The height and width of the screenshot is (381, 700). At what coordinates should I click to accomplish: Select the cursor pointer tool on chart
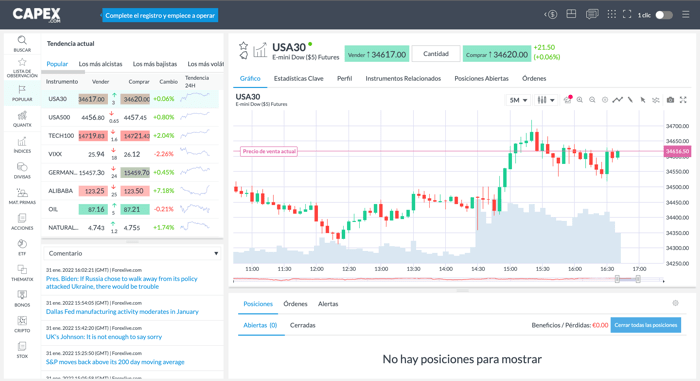point(643,100)
